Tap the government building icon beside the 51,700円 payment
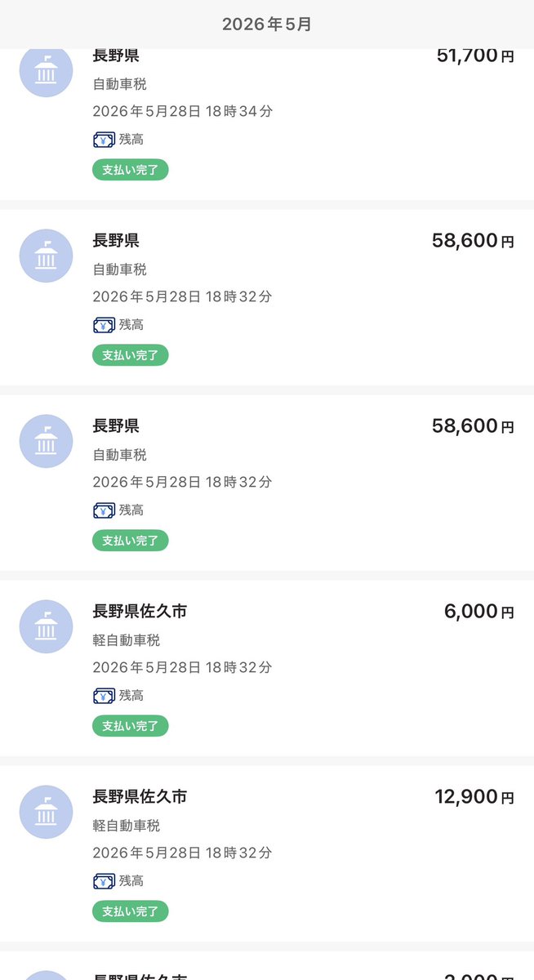534x980 pixels. pyautogui.click(x=46, y=73)
